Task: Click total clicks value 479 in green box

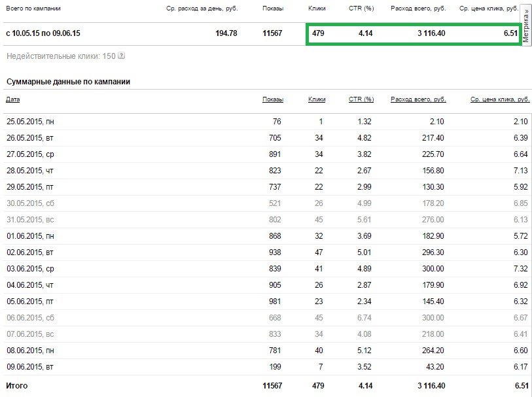Action: pos(318,33)
